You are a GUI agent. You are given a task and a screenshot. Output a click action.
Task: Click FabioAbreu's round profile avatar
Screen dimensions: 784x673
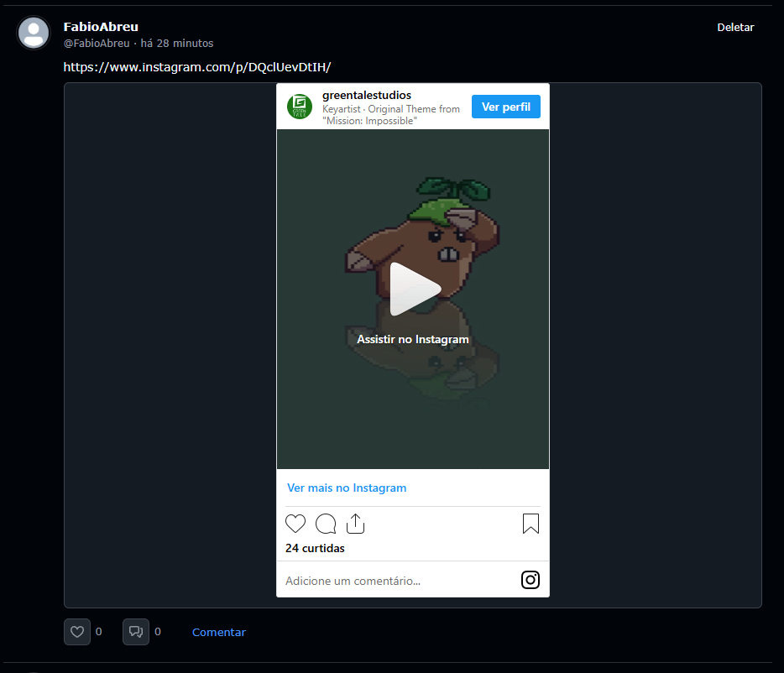[x=34, y=33]
